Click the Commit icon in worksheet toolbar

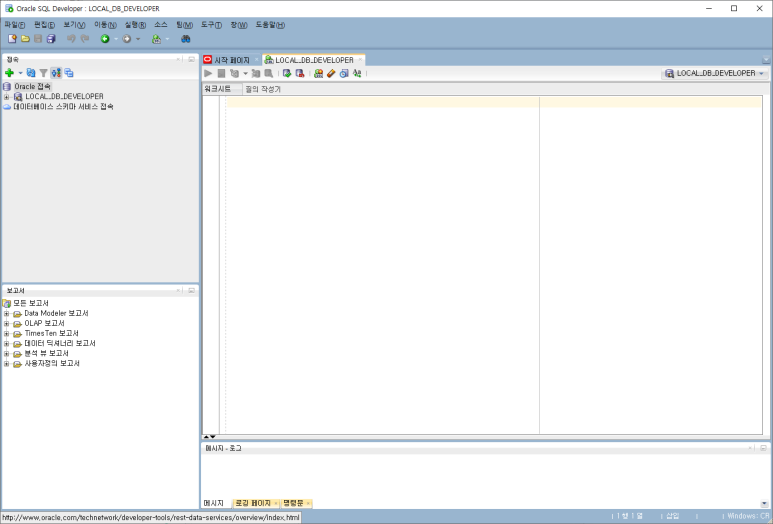pos(287,73)
